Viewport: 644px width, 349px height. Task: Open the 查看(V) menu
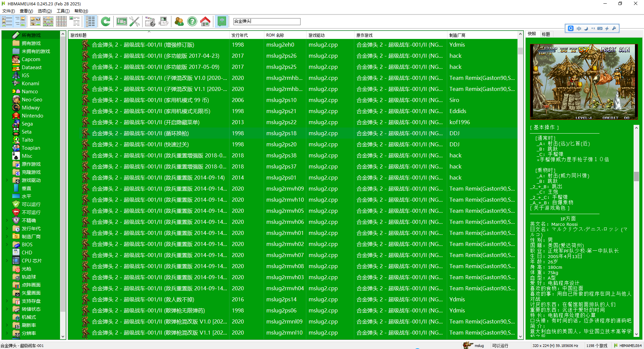tap(26, 11)
